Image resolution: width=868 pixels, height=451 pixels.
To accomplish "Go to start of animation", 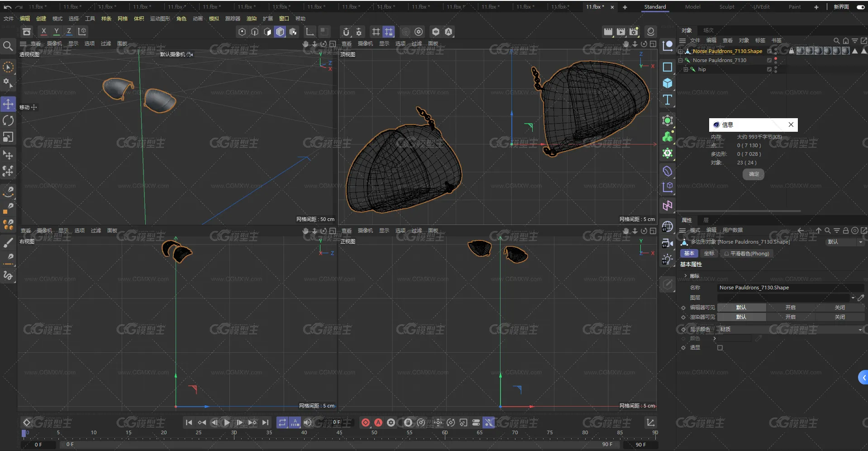I will (189, 422).
